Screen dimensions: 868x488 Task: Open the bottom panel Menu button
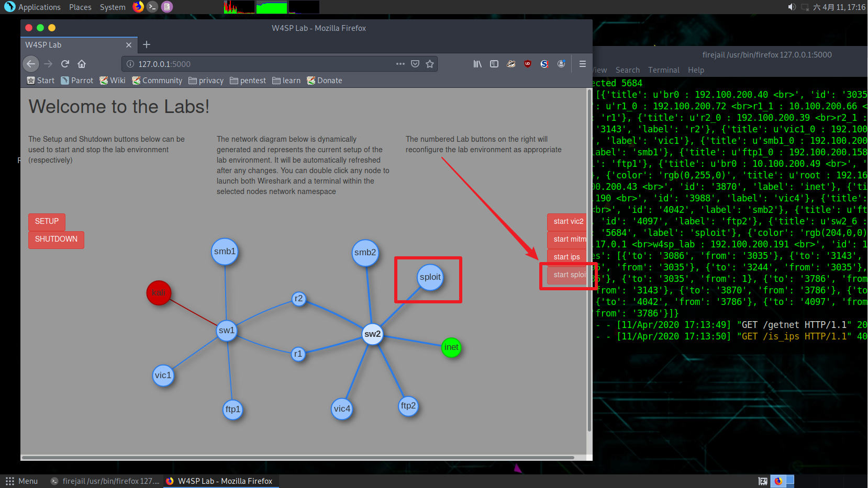coord(22,481)
